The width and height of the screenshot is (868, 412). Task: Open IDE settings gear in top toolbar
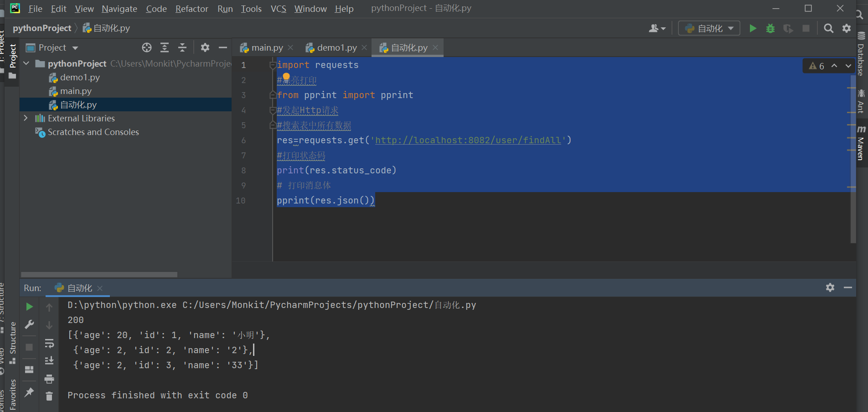point(847,28)
